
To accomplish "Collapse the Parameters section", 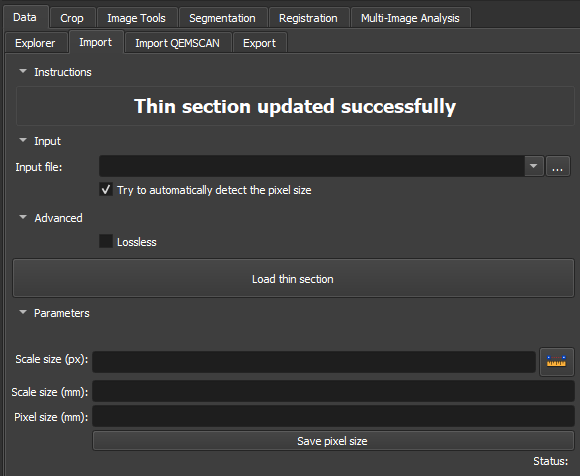I will click(x=23, y=313).
